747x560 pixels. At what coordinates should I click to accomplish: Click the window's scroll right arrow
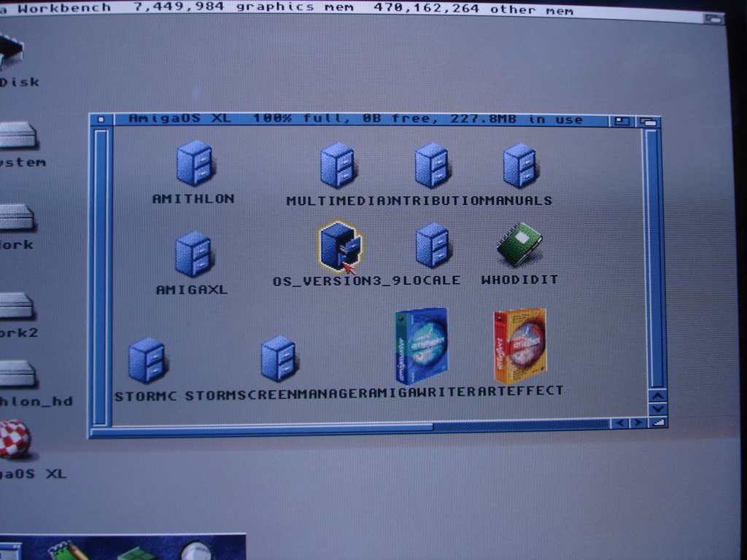click(x=638, y=422)
